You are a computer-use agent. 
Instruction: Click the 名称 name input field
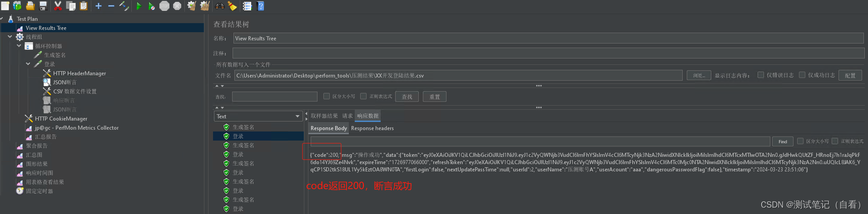click(x=548, y=39)
